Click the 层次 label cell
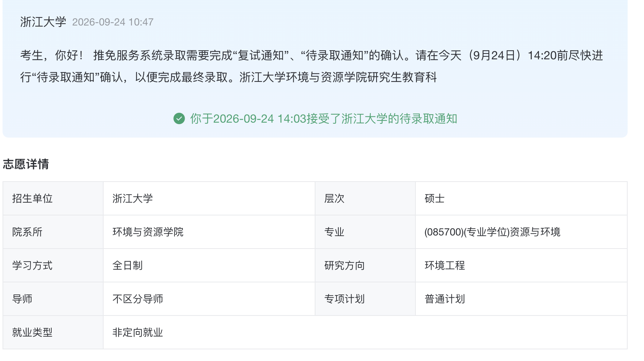This screenshot has width=644, height=361. (x=365, y=198)
